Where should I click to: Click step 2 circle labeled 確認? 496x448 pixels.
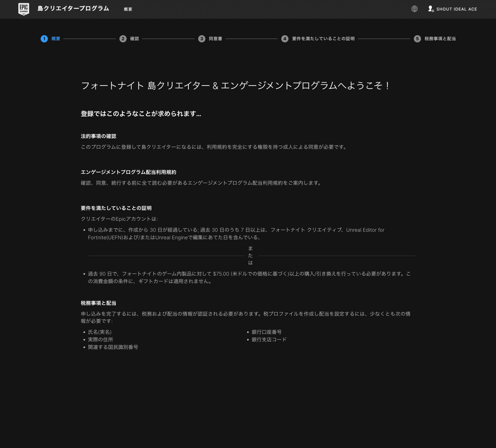coord(123,38)
